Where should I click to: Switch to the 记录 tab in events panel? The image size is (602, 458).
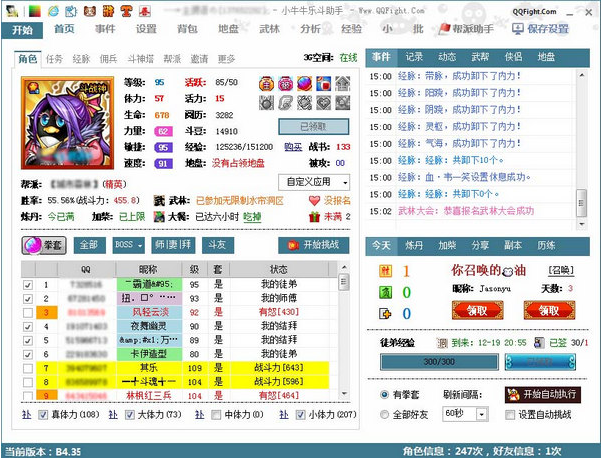coord(414,57)
